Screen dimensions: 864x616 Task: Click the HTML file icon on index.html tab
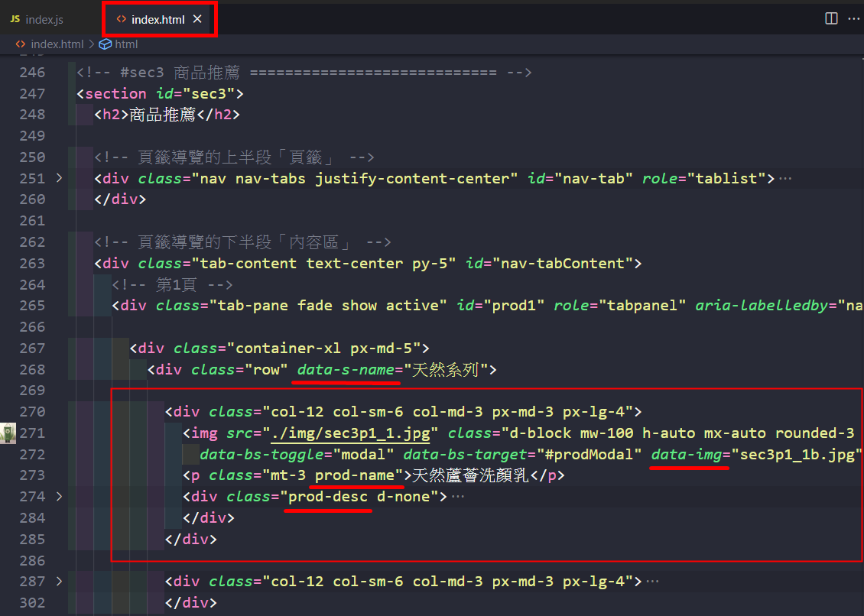coord(121,19)
